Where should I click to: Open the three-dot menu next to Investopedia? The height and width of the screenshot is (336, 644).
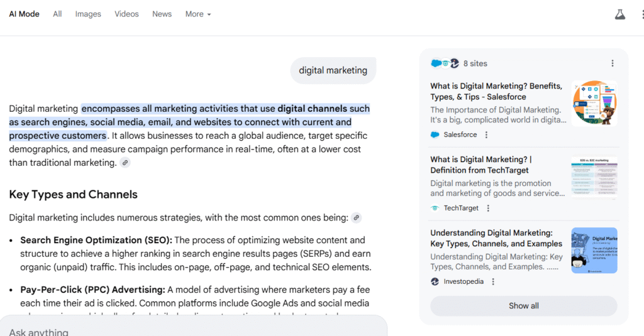[x=493, y=282]
